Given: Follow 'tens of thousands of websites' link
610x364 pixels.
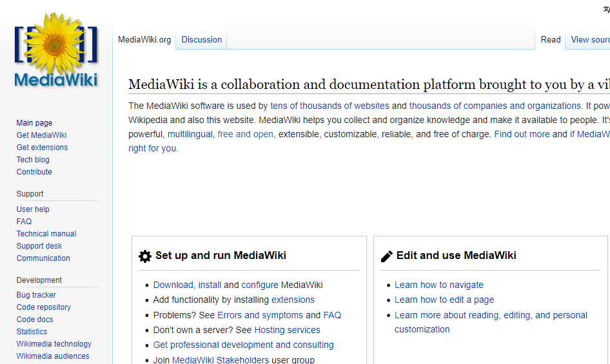Looking at the screenshot, I should coord(330,106).
